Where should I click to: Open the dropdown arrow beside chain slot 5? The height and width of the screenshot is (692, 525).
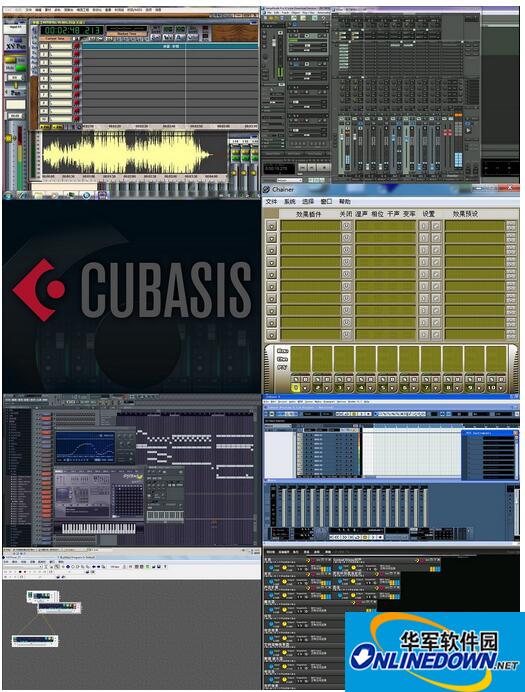[393, 387]
